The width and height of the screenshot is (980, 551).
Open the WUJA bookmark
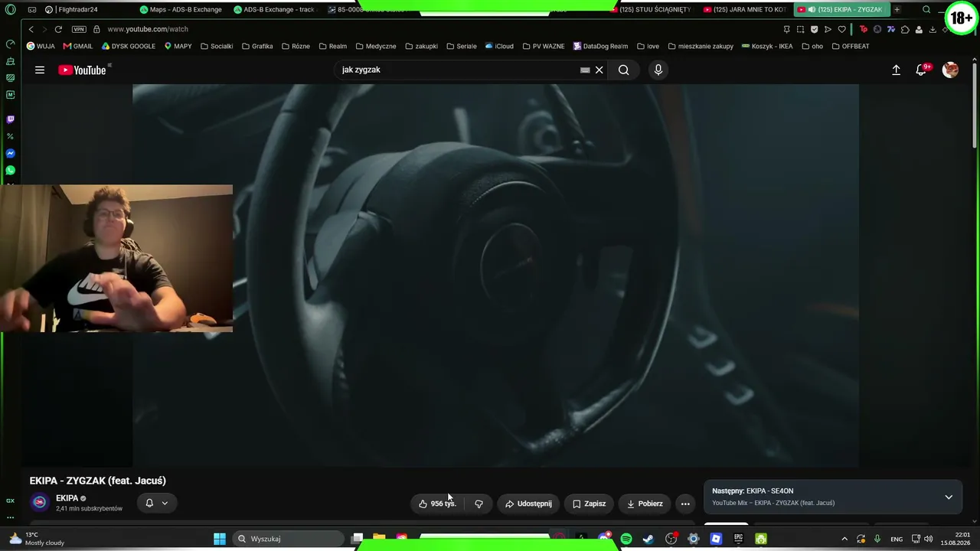coord(41,46)
